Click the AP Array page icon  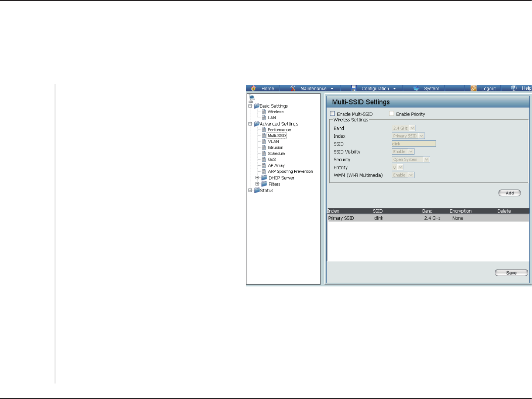[x=264, y=165]
